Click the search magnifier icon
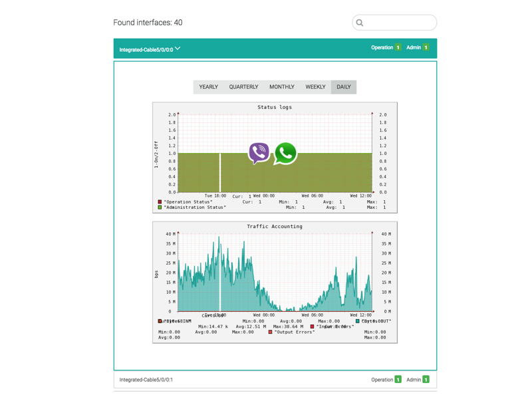532x399 pixels. click(360, 23)
